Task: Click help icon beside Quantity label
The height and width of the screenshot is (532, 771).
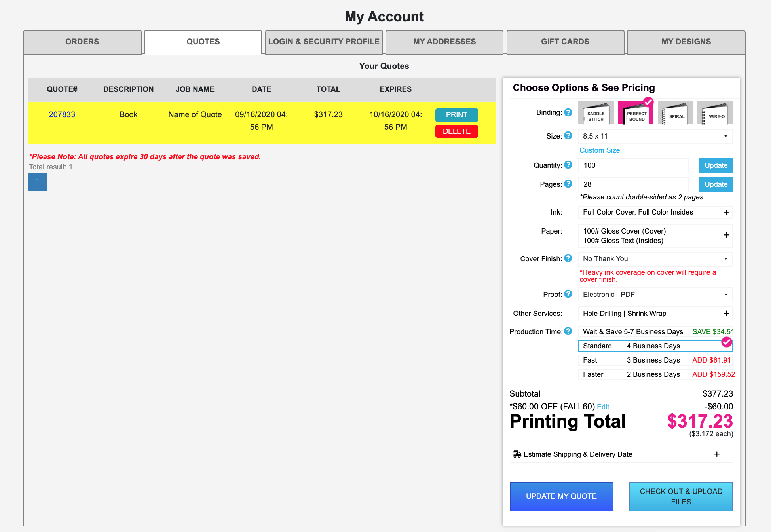Action: click(568, 165)
